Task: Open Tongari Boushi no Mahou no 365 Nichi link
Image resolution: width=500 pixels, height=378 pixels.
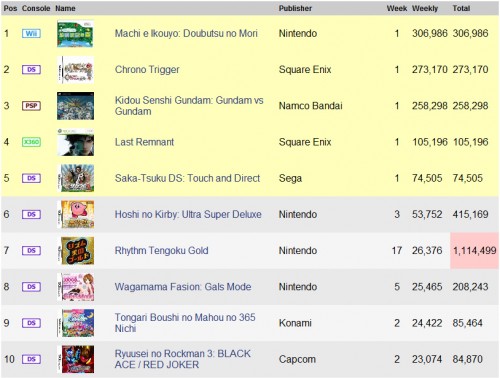Action: point(185,323)
